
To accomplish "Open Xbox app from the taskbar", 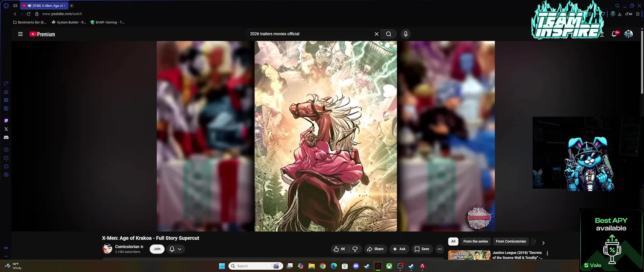I will pos(389,266).
